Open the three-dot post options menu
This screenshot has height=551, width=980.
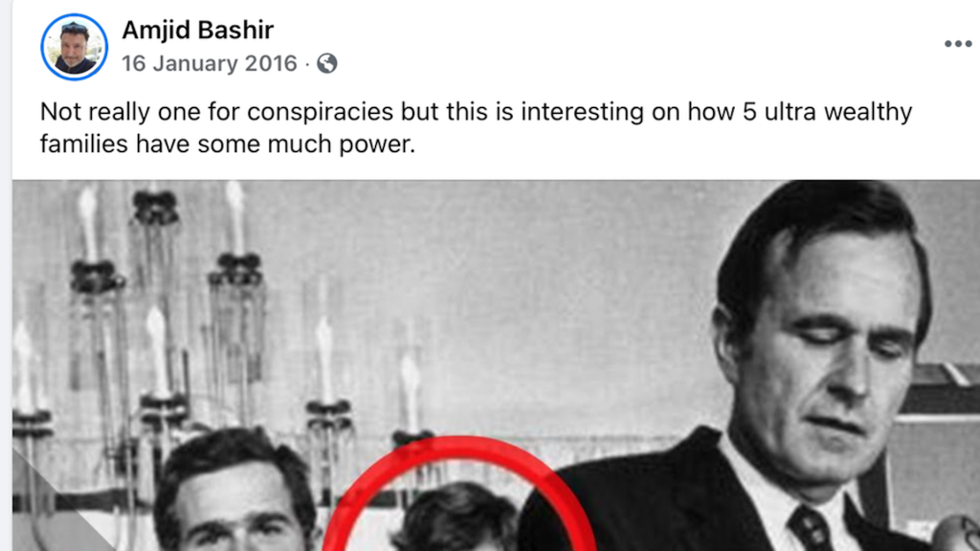click(957, 44)
